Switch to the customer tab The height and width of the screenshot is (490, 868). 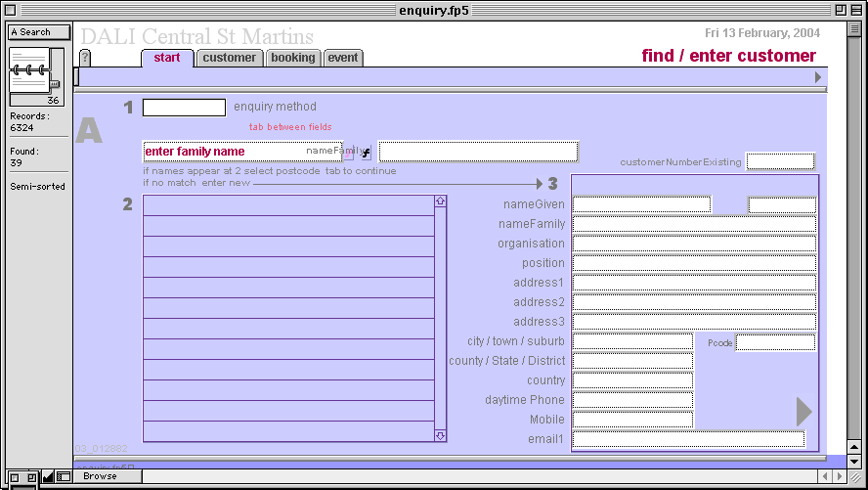[x=229, y=58]
